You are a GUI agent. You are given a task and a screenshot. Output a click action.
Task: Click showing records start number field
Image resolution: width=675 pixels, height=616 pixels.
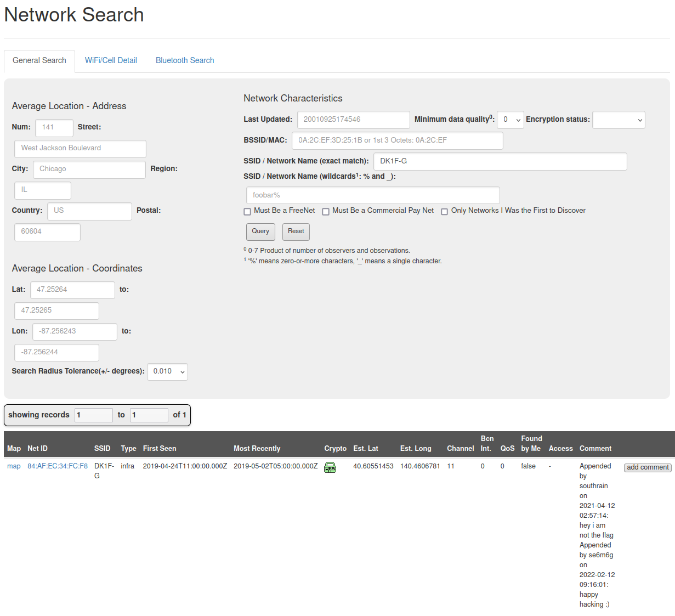(94, 415)
